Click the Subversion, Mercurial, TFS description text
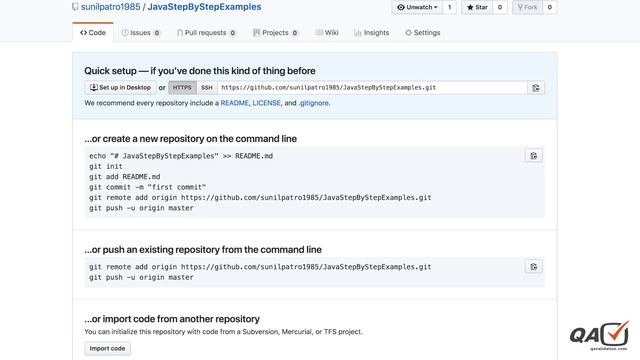640x360 pixels. (223, 332)
